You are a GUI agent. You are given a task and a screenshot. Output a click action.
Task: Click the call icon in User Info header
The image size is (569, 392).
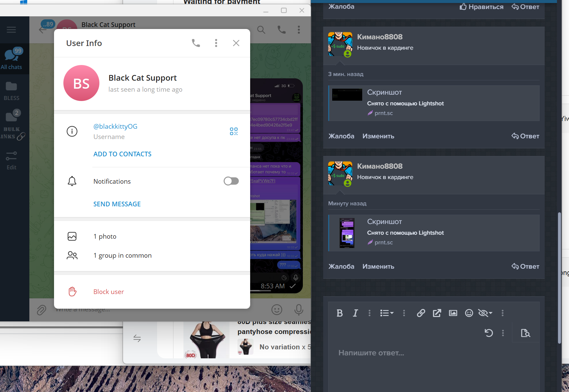(196, 43)
